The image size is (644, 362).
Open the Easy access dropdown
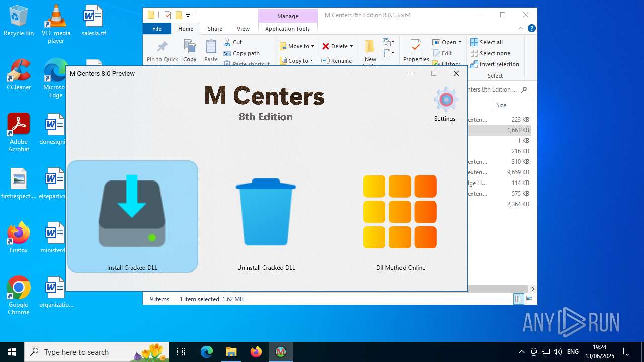point(389,53)
